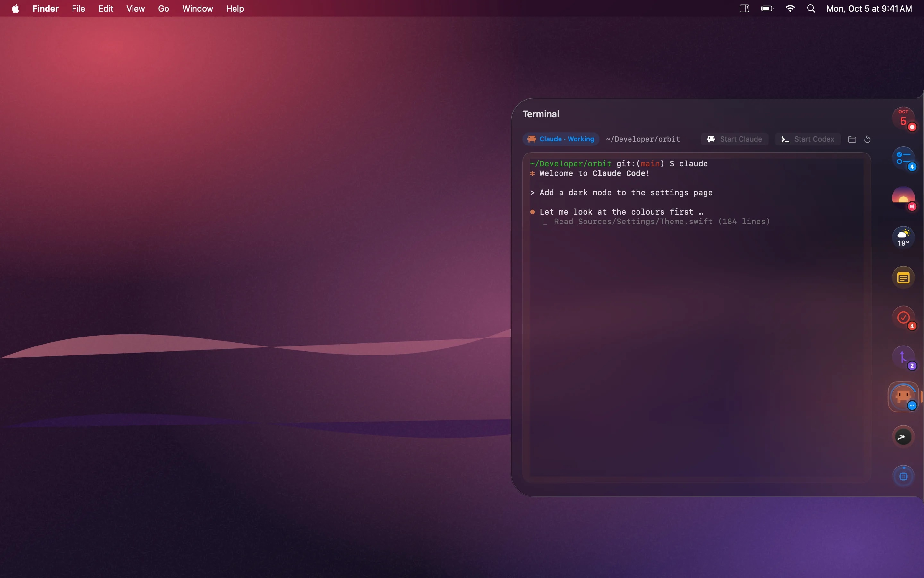The image size is (924, 578).
Task: Click the sidebar toggle icon in menu bar
Action: tap(744, 8)
